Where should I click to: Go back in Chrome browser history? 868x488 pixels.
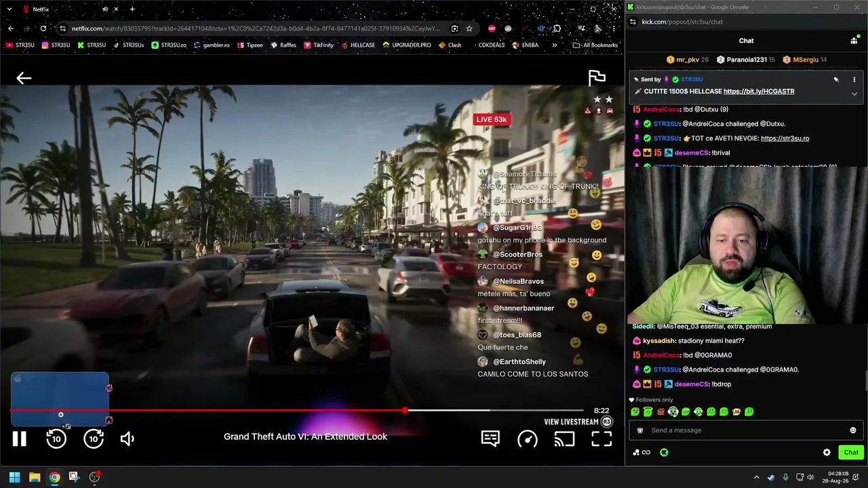coord(11,28)
